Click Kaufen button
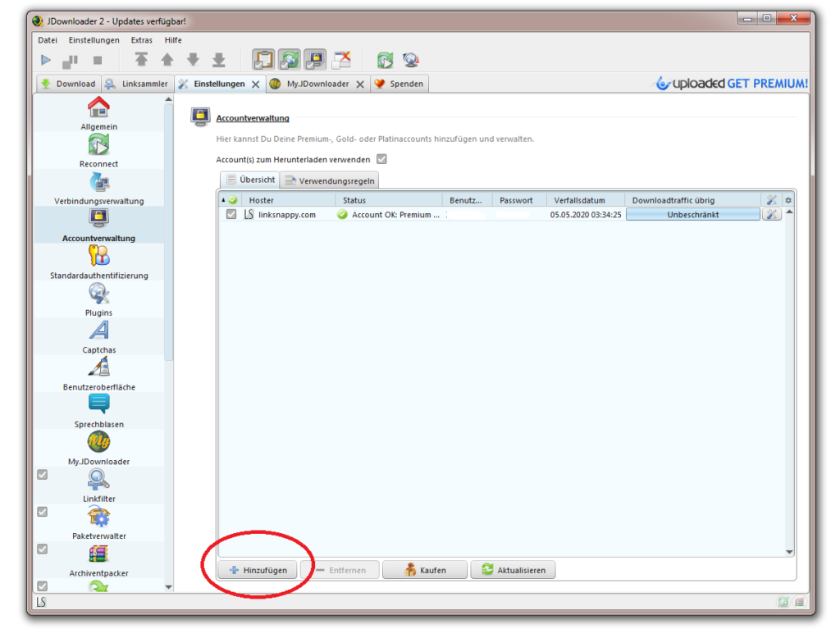This screenshot has height=629, width=840. coord(425,570)
